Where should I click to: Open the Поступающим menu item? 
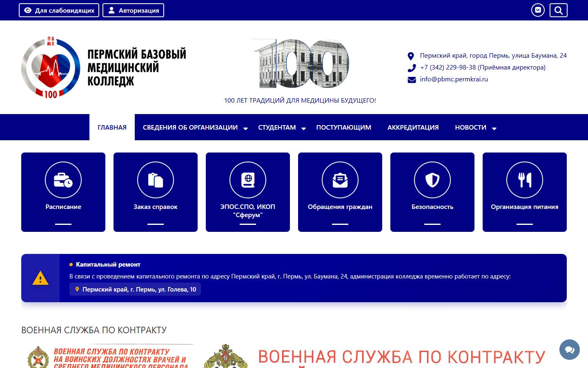[x=344, y=127]
